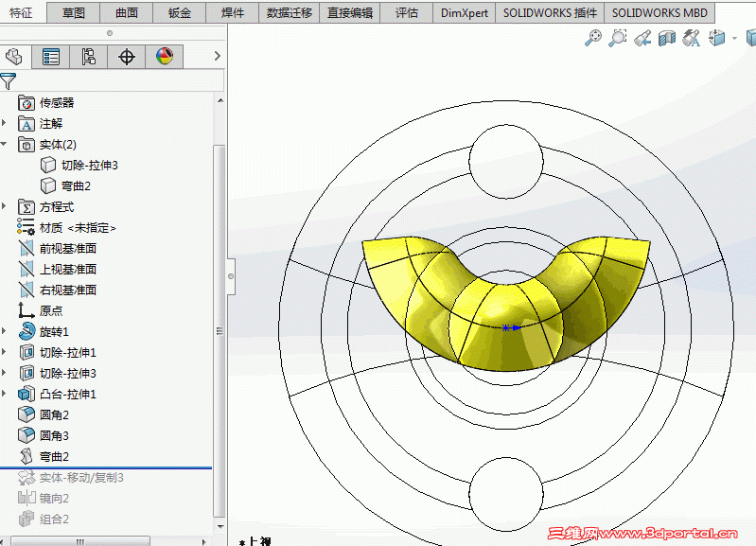Open the ConfigurationManager tab

coord(89,57)
